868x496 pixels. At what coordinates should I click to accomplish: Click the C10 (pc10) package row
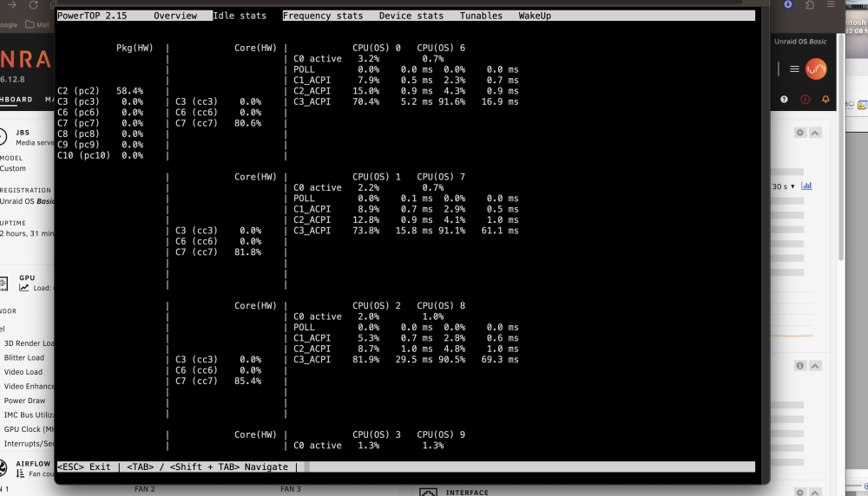100,155
